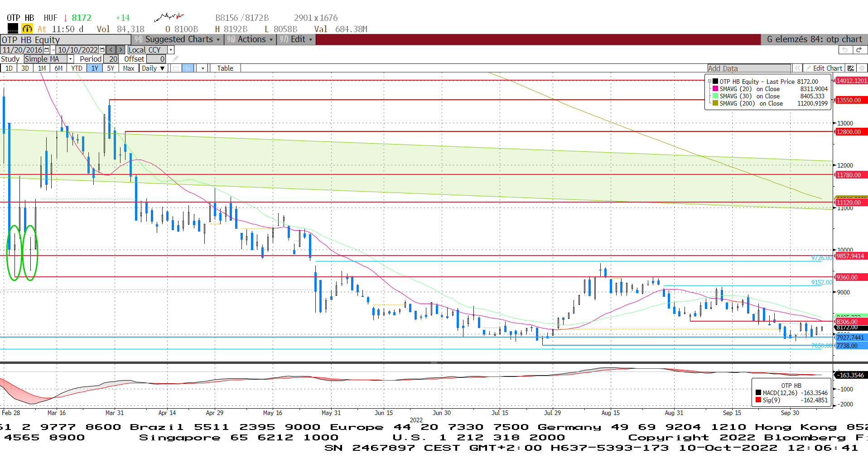Image resolution: width=868 pixels, height=473 pixels.
Task: Open chart settings gear icon
Action: (x=862, y=68)
